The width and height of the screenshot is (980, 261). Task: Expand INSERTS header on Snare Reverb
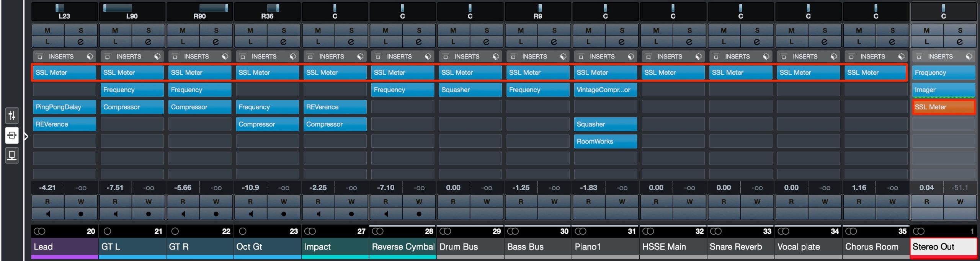pyautogui.click(x=737, y=57)
